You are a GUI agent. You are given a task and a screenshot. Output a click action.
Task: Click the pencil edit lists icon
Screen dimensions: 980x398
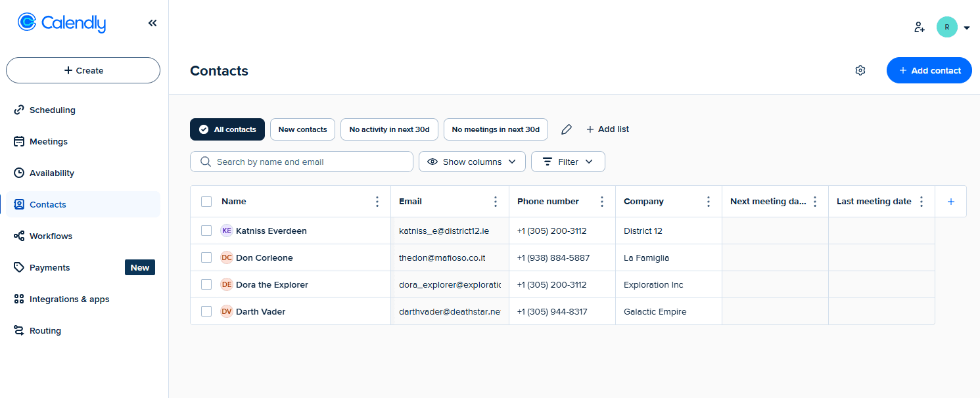(x=567, y=129)
